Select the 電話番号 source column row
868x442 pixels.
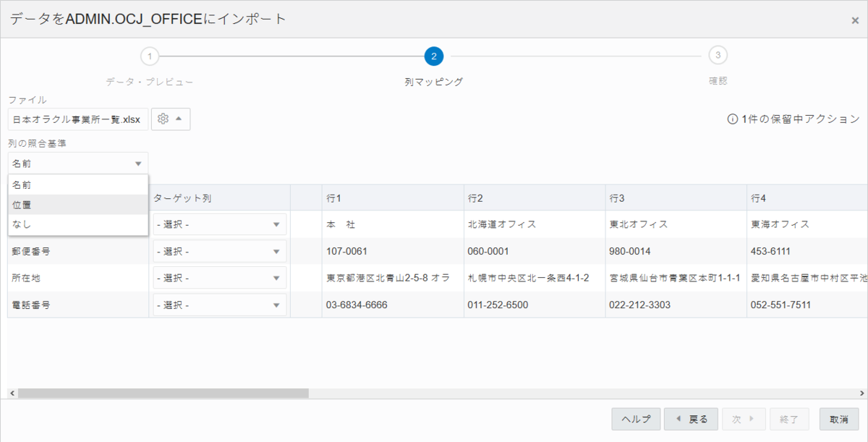tap(78, 305)
